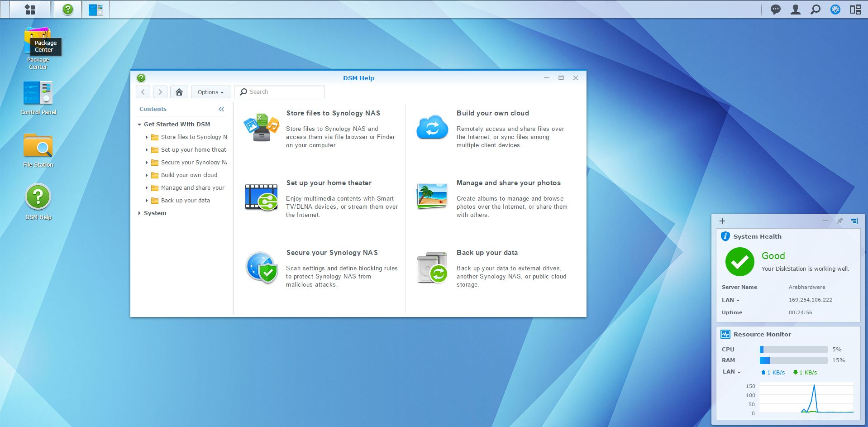Expand Back up your data tree arrow
The image size is (868, 427).
pyautogui.click(x=146, y=201)
